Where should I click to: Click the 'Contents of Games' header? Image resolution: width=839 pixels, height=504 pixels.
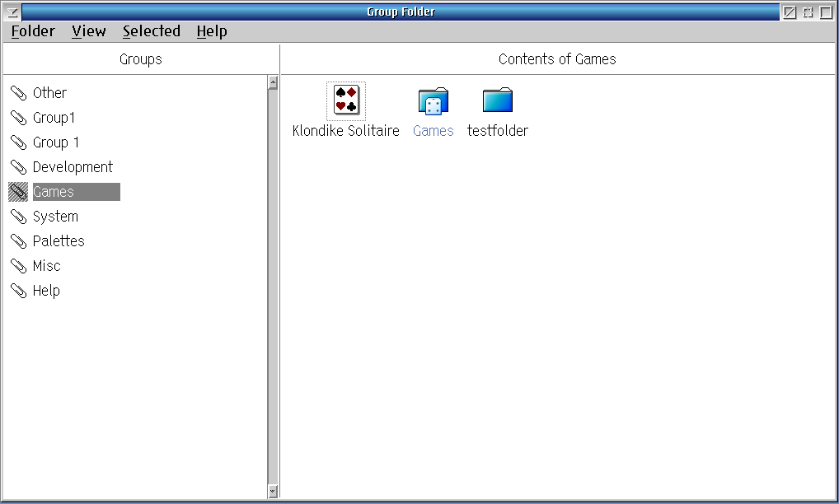pos(558,59)
